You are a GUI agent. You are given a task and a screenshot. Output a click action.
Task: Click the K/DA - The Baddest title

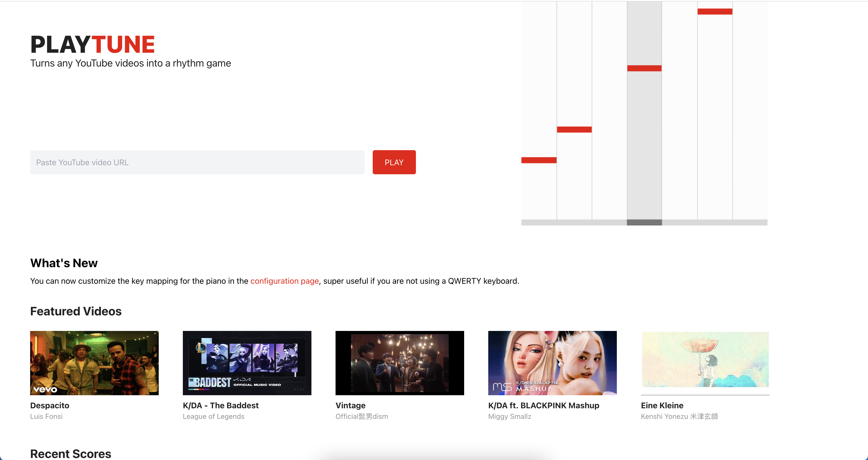221,406
